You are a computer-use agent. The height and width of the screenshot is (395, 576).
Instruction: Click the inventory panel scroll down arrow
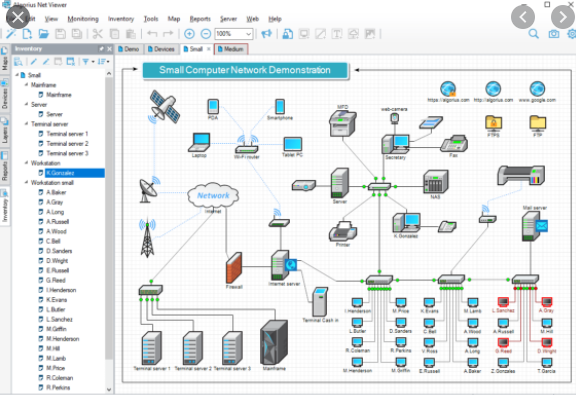click(109, 389)
